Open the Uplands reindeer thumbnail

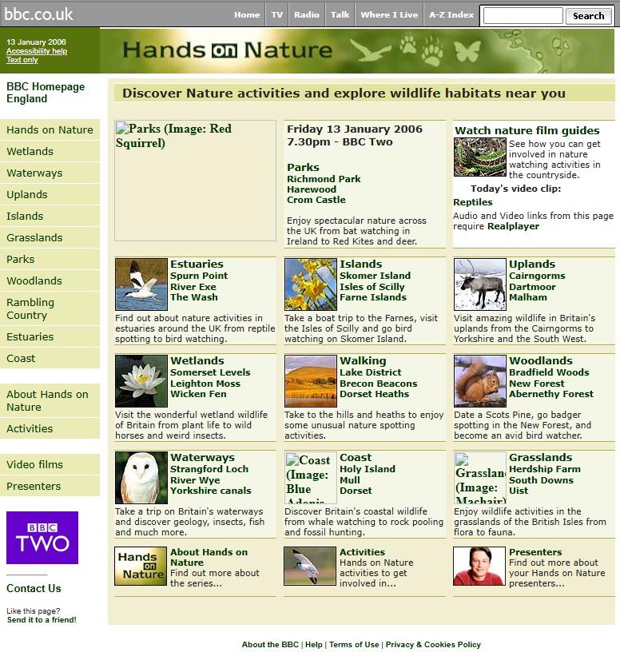click(480, 284)
